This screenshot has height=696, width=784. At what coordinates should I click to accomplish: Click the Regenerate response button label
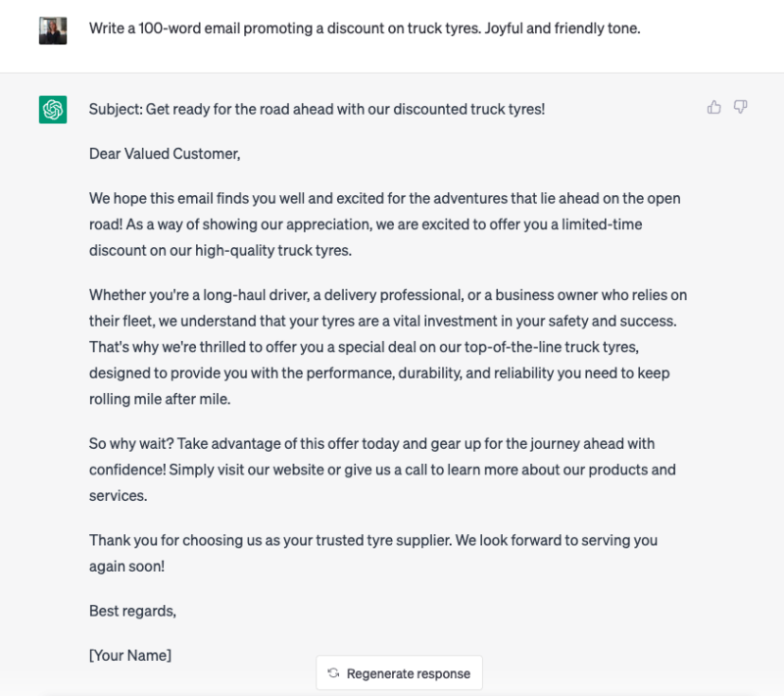409,673
